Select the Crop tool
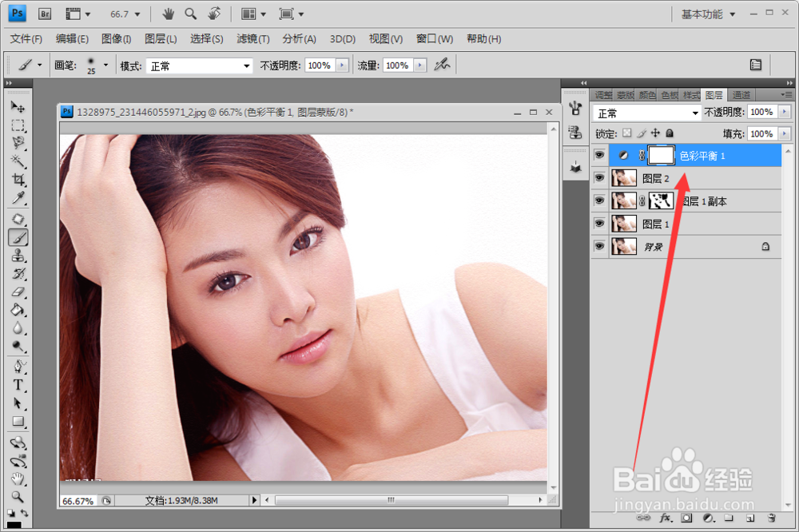The width and height of the screenshot is (799, 532). coord(18,180)
